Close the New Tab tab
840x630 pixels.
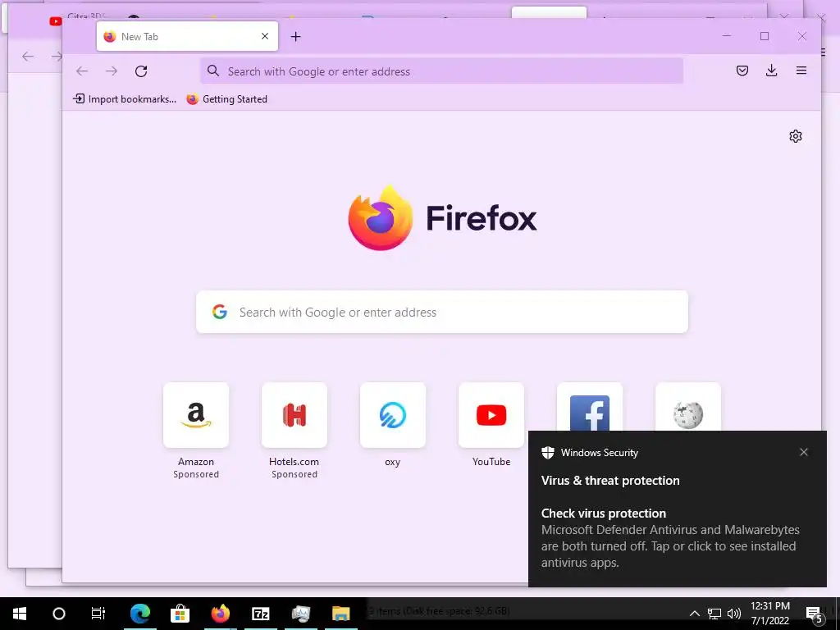265,36
